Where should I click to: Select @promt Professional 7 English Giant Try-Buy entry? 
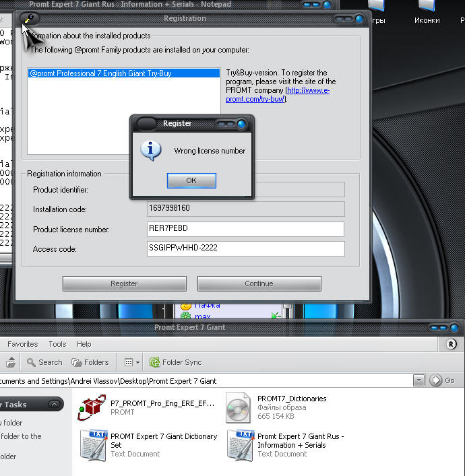124,73
